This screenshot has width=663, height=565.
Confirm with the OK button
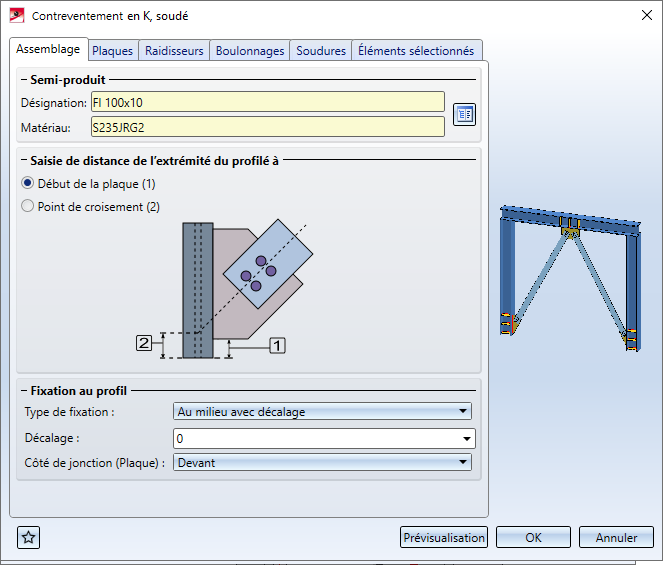click(533, 537)
